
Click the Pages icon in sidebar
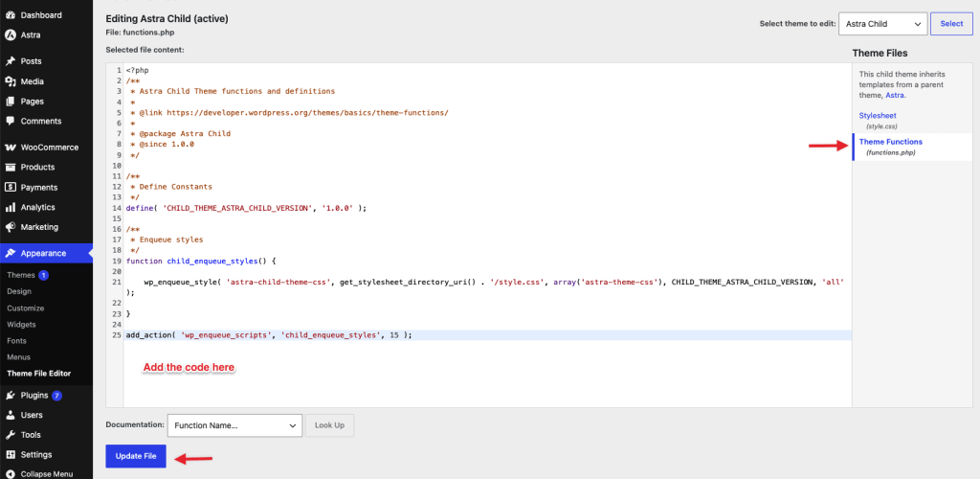pos(10,102)
